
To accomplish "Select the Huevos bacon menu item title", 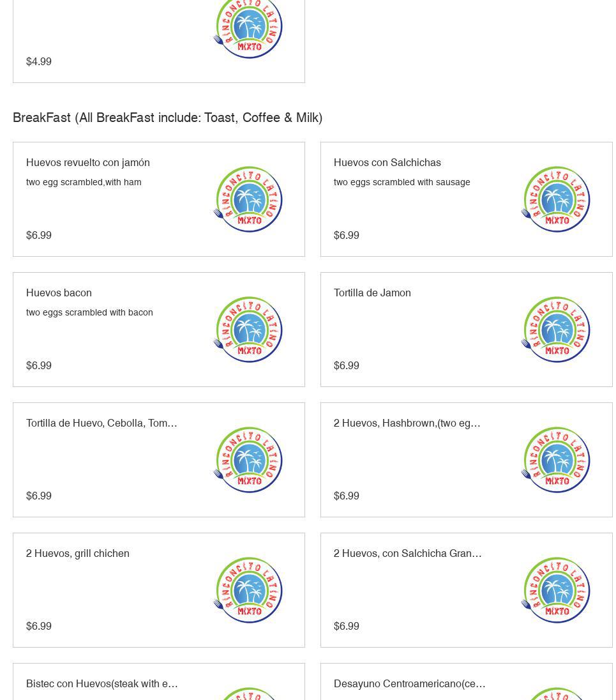I will point(59,293).
